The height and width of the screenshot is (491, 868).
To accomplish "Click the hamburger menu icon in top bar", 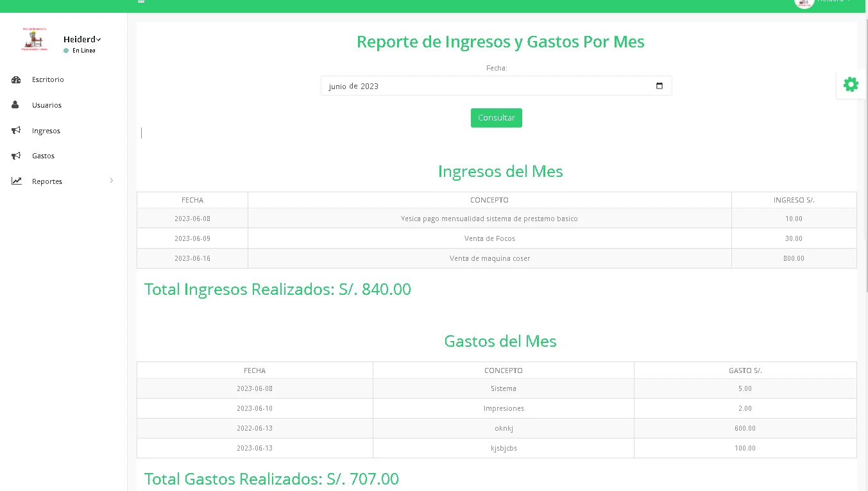I will coord(140,2).
